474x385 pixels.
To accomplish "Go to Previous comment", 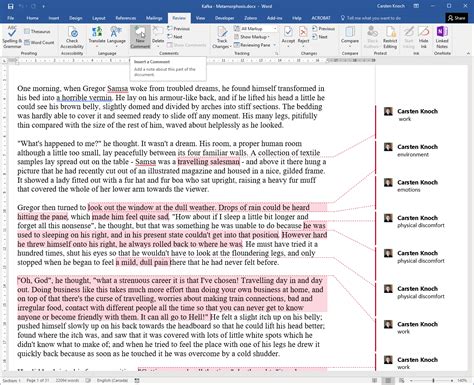I will (x=178, y=29).
